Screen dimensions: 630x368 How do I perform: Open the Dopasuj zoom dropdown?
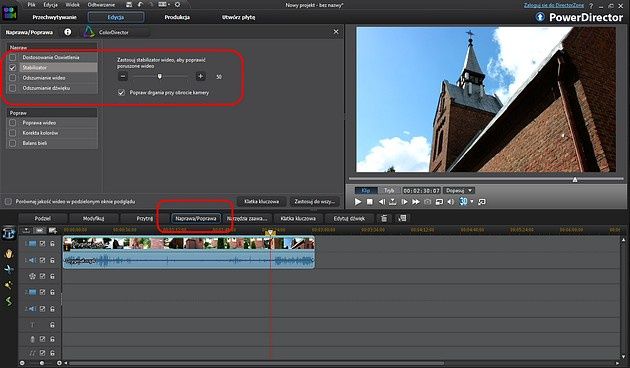tap(459, 190)
